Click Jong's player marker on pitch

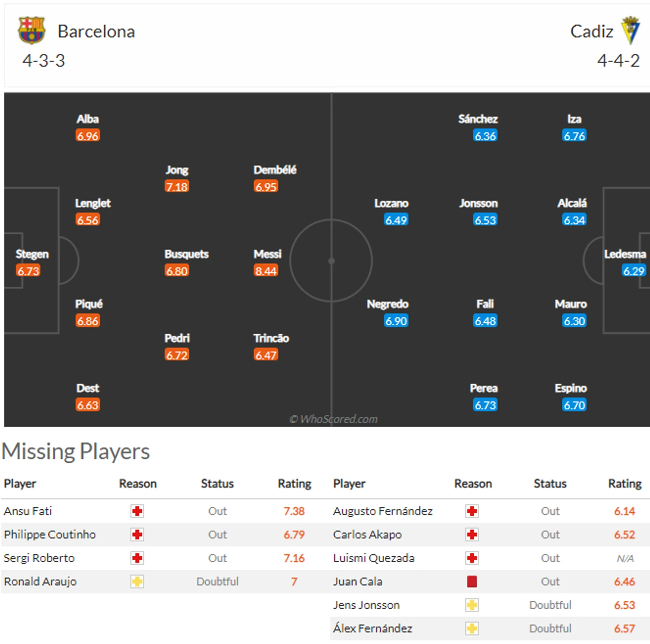177,170
